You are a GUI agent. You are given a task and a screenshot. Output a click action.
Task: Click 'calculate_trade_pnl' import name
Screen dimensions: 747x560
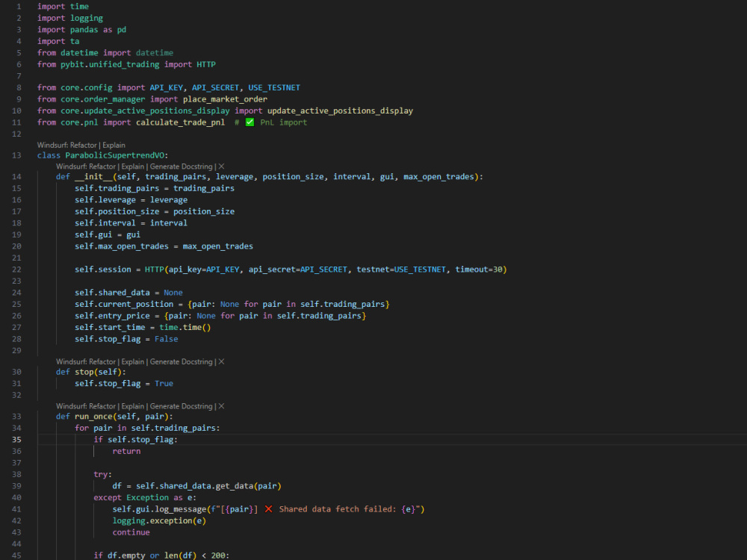pos(180,122)
